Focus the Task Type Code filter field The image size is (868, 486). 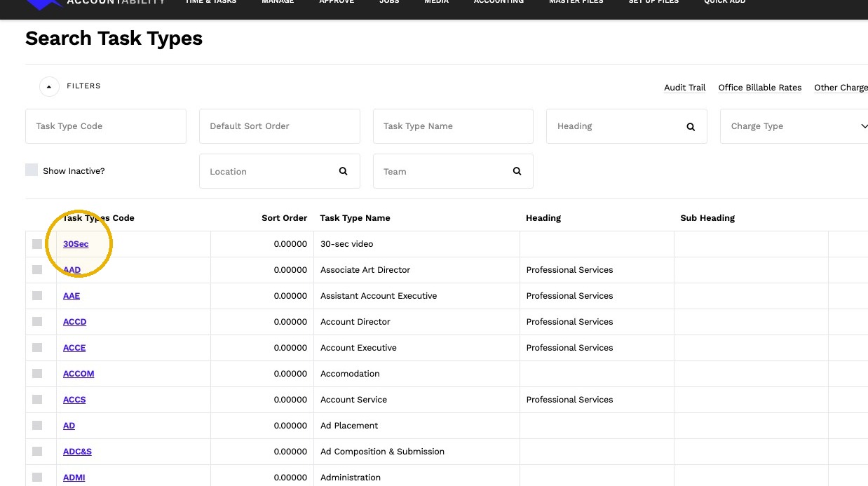point(106,126)
